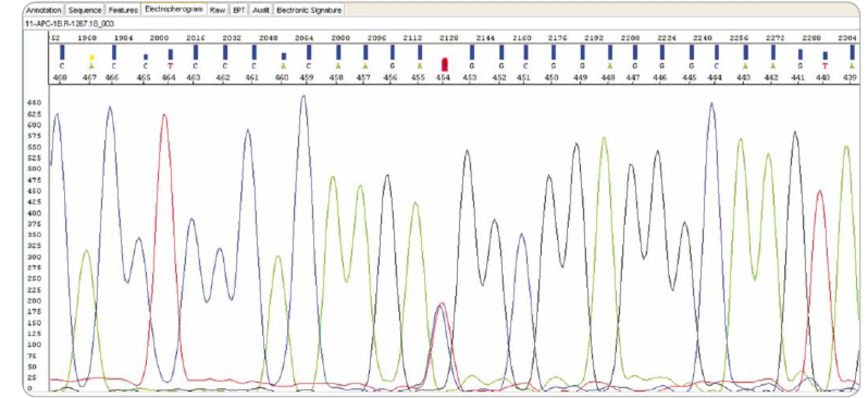Select the quality bar above position 439

[853, 52]
